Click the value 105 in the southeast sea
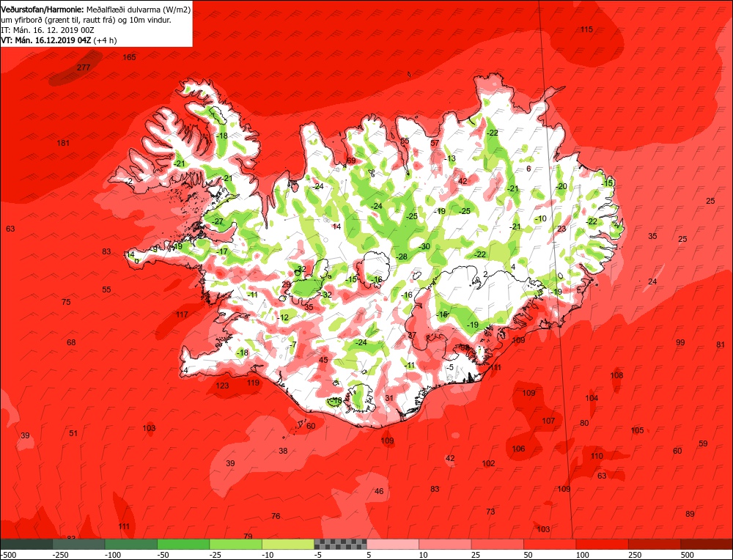 pos(637,430)
